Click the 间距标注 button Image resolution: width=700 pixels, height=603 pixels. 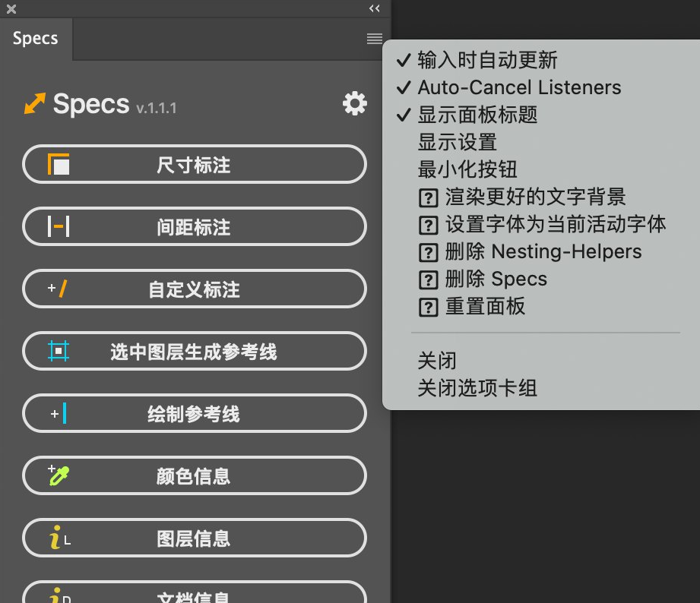(194, 227)
